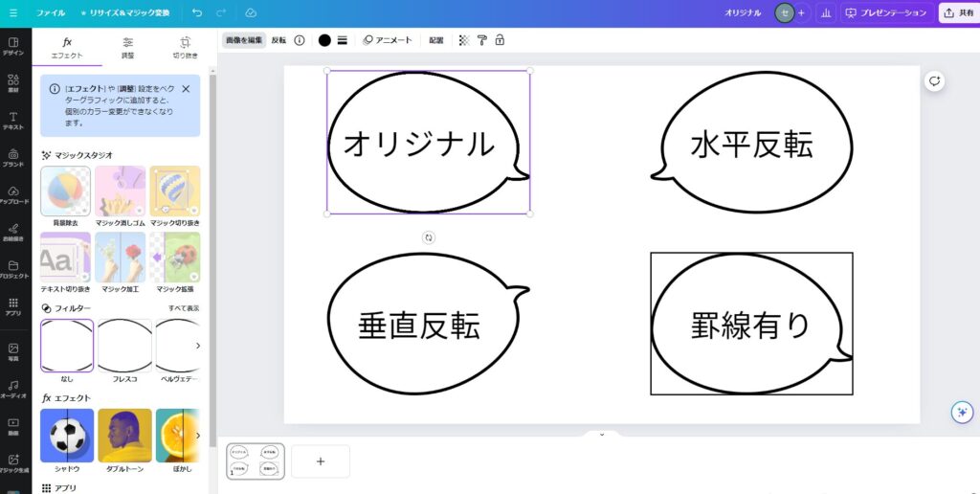Switch to the 調整 adjust tab

coord(128,47)
